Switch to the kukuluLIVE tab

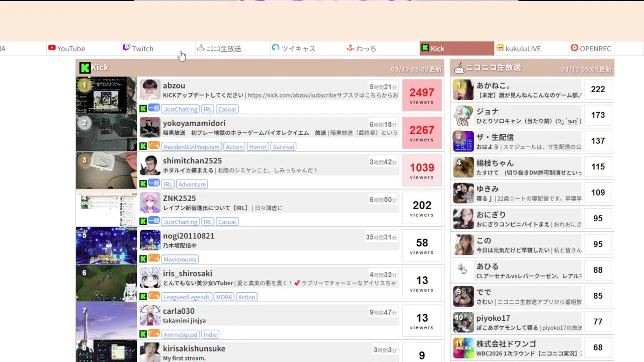coord(532,48)
